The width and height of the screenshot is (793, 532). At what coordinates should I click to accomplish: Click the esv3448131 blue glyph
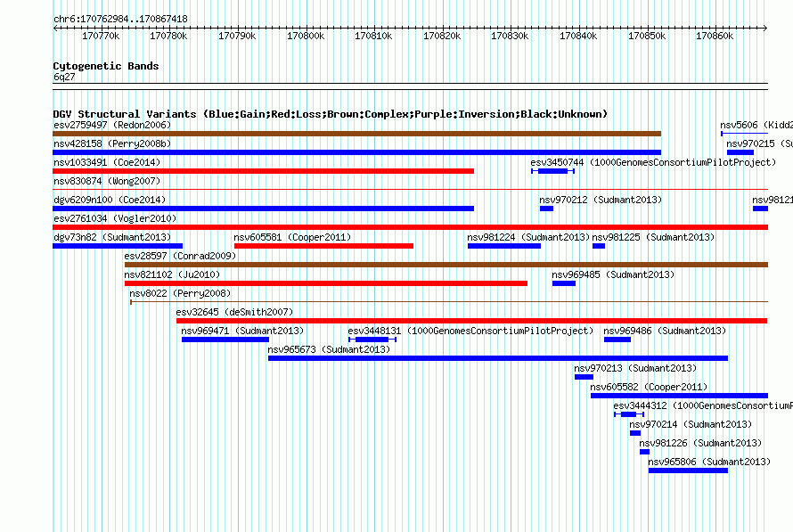tap(372, 340)
